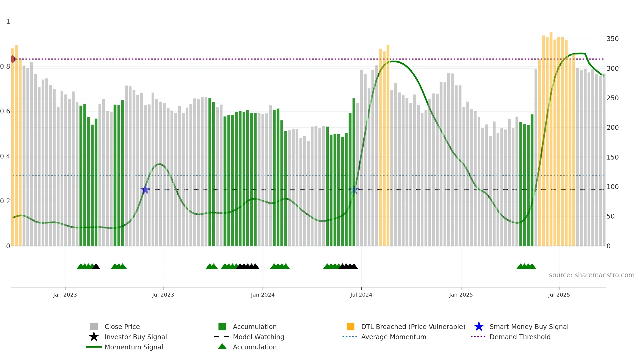Click the blue star marker before Jul 2023

pos(145,190)
